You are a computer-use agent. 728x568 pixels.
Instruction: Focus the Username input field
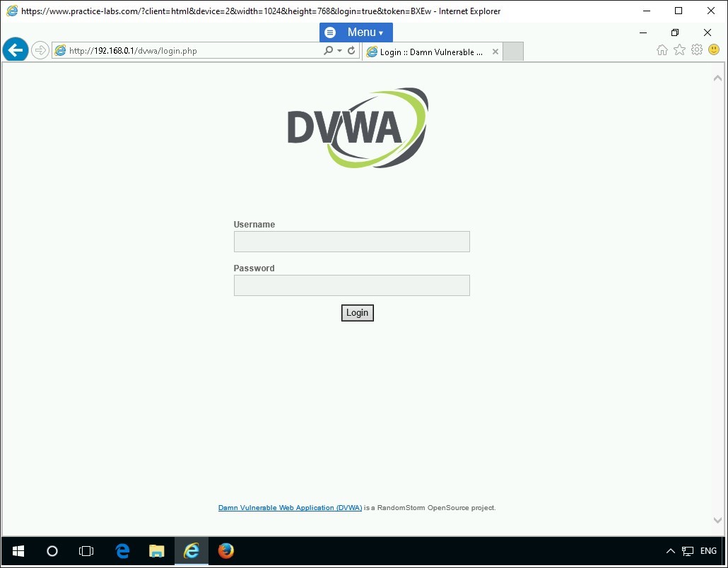tap(351, 242)
